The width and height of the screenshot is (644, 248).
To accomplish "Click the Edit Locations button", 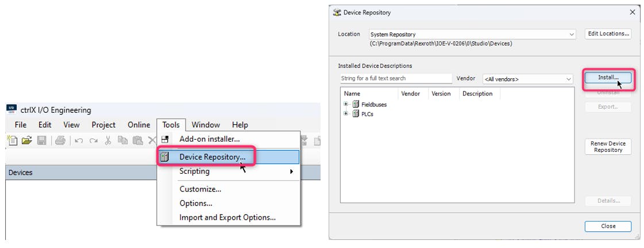I will [608, 34].
